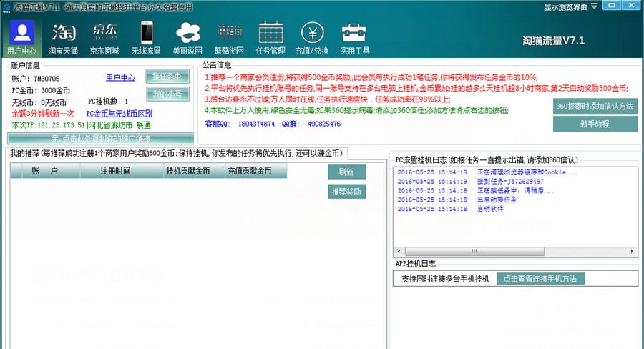Click the 推荐奖励 button
Image resolution: width=644 pixels, height=349 pixels.
click(346, 192)
